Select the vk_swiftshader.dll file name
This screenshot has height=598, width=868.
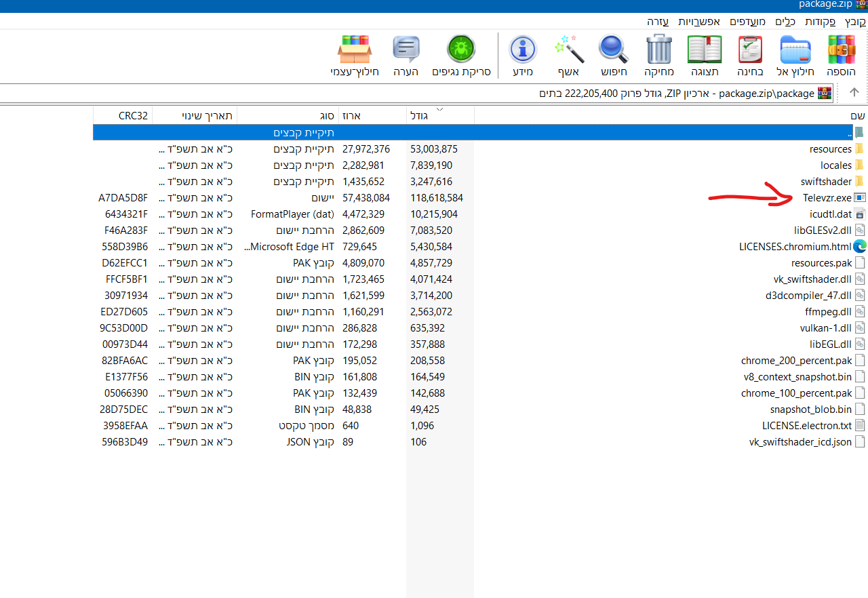click(x=812, y=279)
